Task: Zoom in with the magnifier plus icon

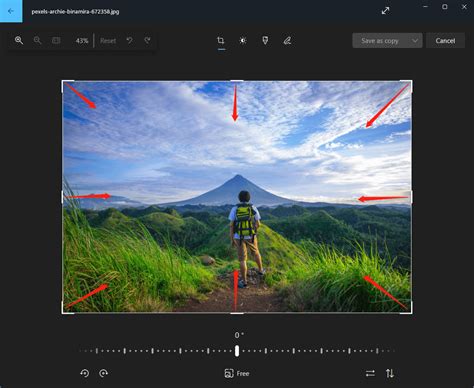Action: click(x=19, y=41)
